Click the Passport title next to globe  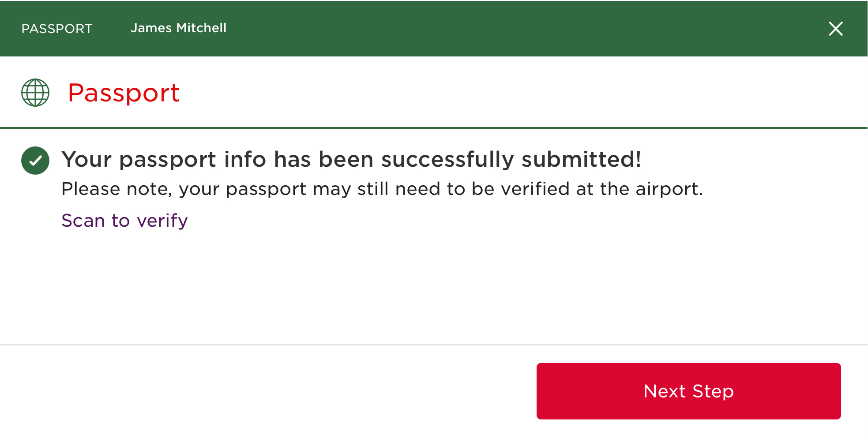pyautogui.click(x=124, y=93)
